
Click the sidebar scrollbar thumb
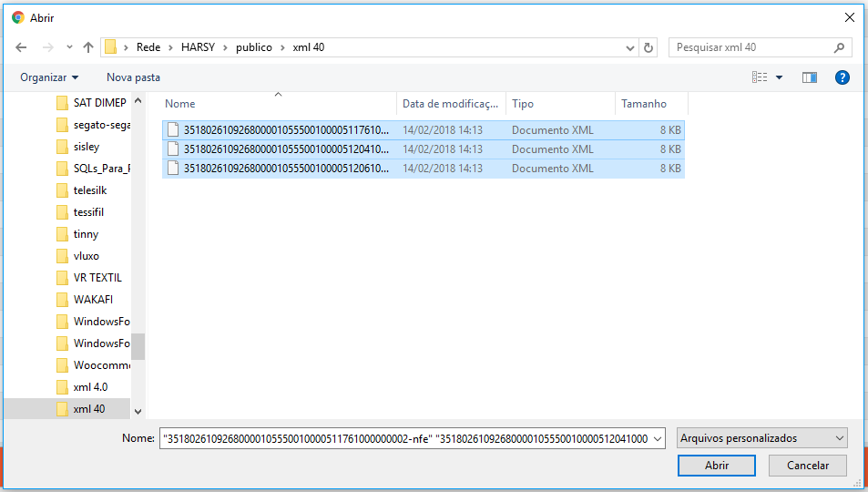(x=138, y=346)
